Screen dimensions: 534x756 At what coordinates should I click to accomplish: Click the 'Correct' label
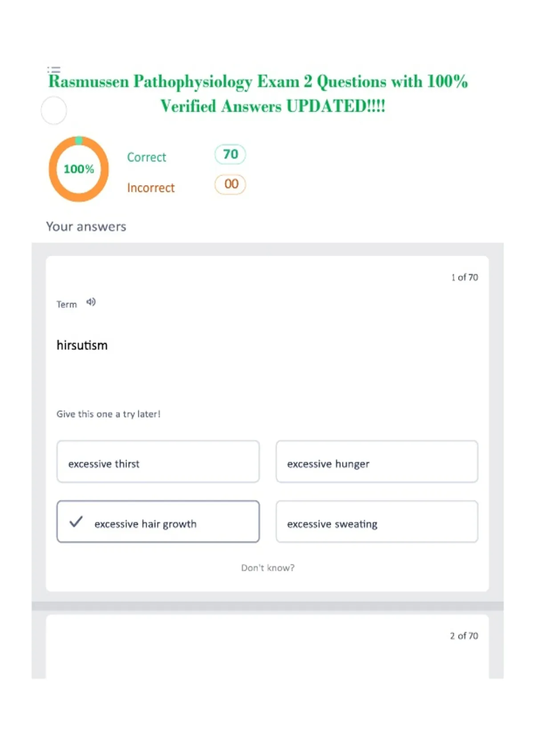(x=146, y=157)
